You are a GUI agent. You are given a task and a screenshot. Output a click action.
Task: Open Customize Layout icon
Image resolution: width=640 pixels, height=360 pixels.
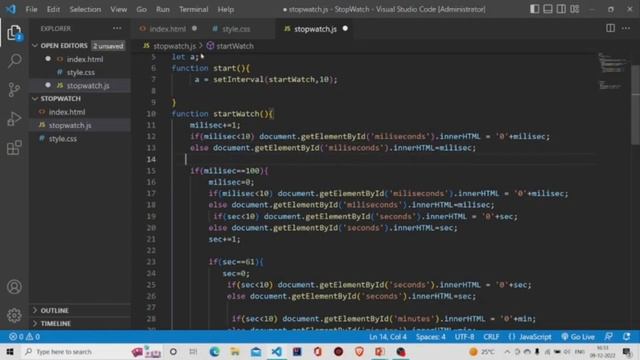[x=575, y=9]
